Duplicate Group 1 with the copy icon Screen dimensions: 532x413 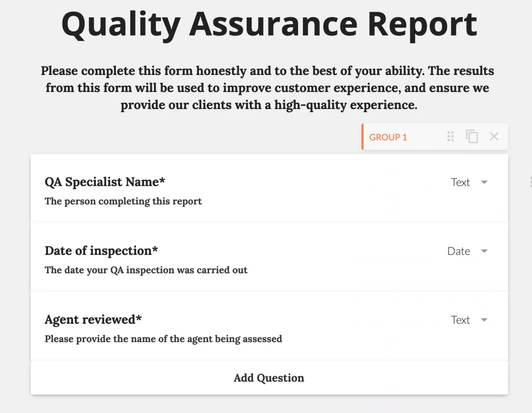point(472,136)
